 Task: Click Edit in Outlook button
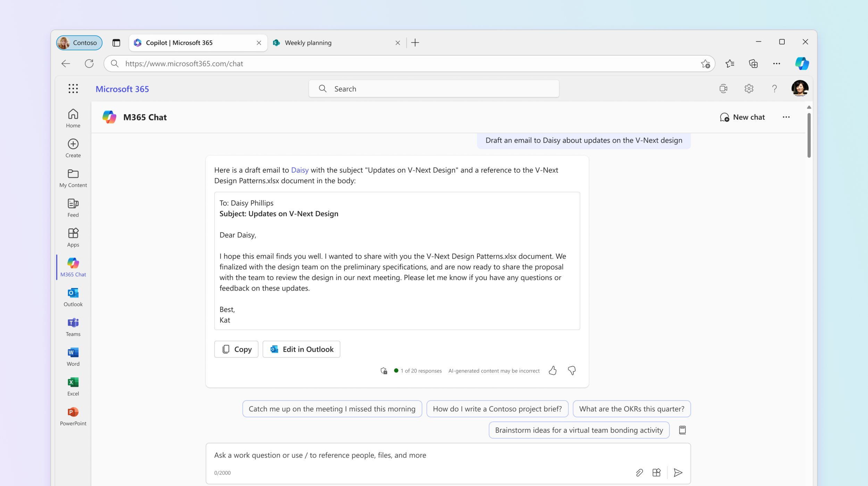click(301, 349)
